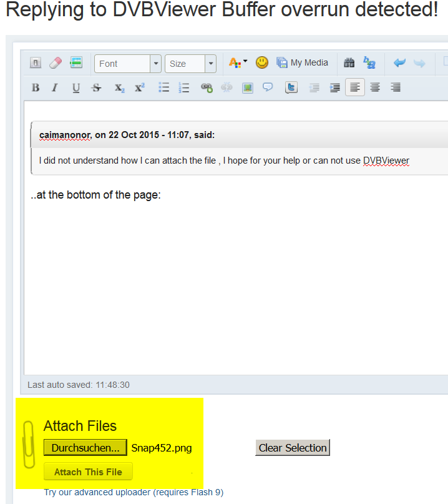Toggle underline formatting
This screenshot has width=448, height=504.
click(x=75, y=88)
